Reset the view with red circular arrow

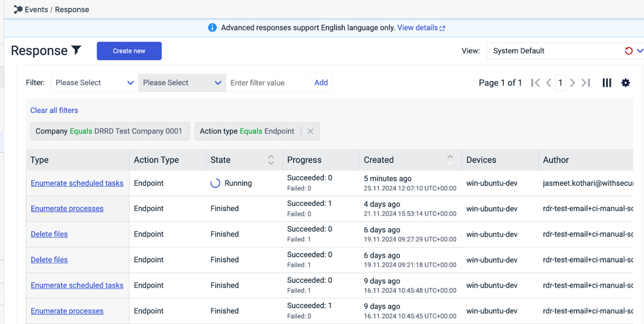click(x=629, y=51)
